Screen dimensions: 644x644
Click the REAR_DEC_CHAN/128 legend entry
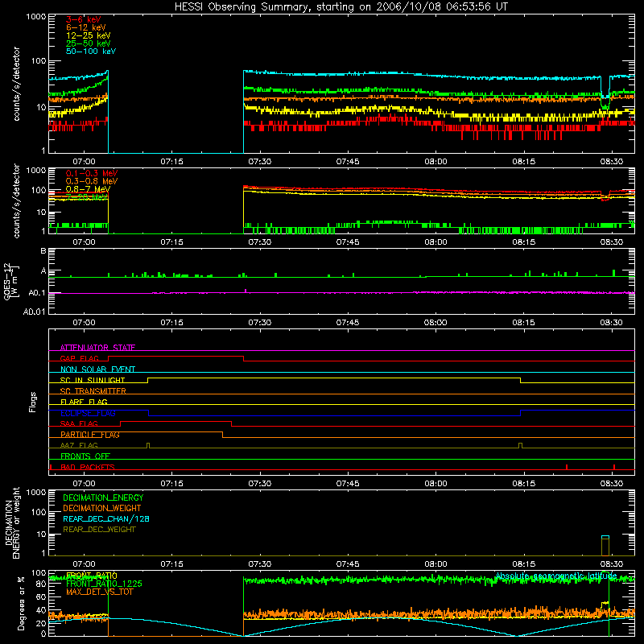pos(106,519)
